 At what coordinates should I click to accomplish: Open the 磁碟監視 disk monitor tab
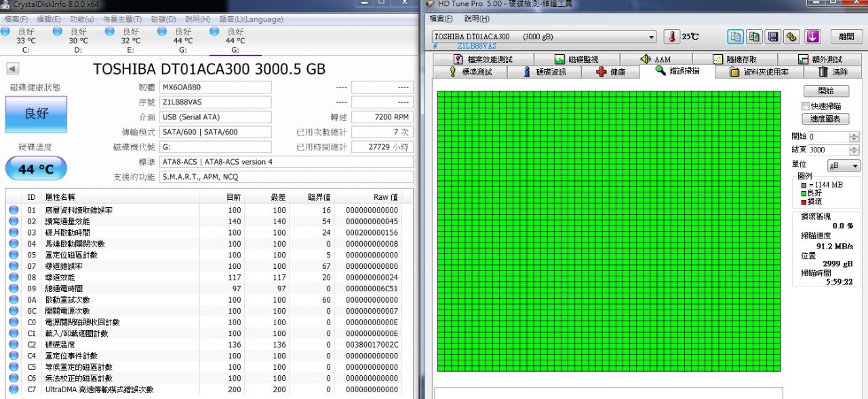pos(576,60)
